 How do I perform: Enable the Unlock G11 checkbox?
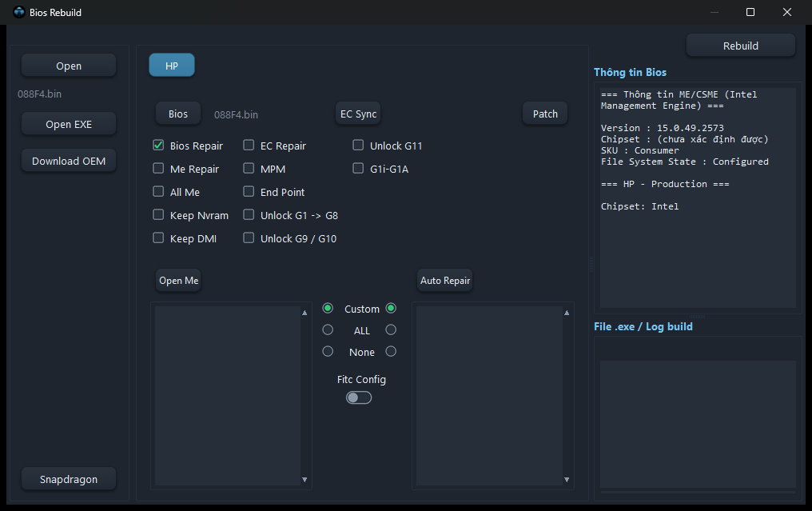click(x=358, y=145)
